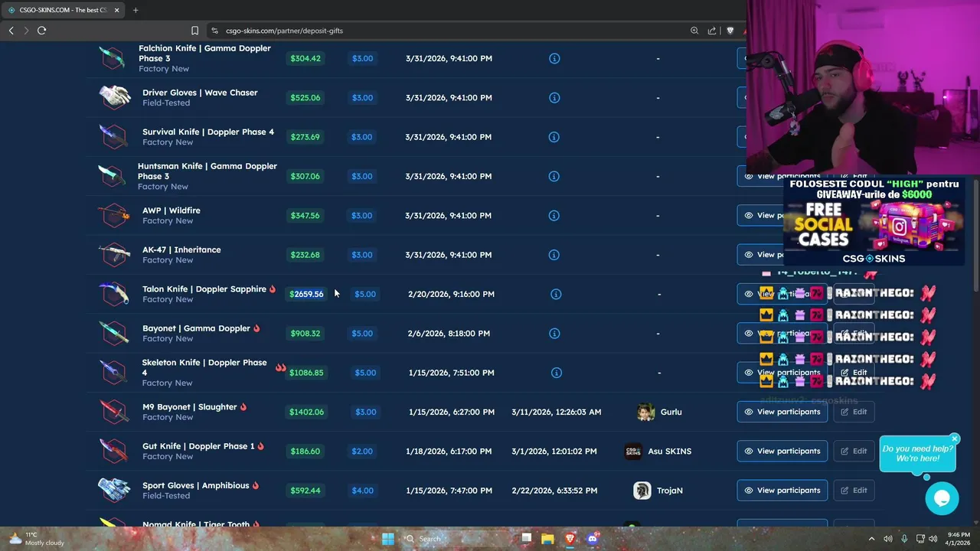Open info icon for AWP Wildfire row
Screen dimensions: 980x551
(x=554, y=215)
